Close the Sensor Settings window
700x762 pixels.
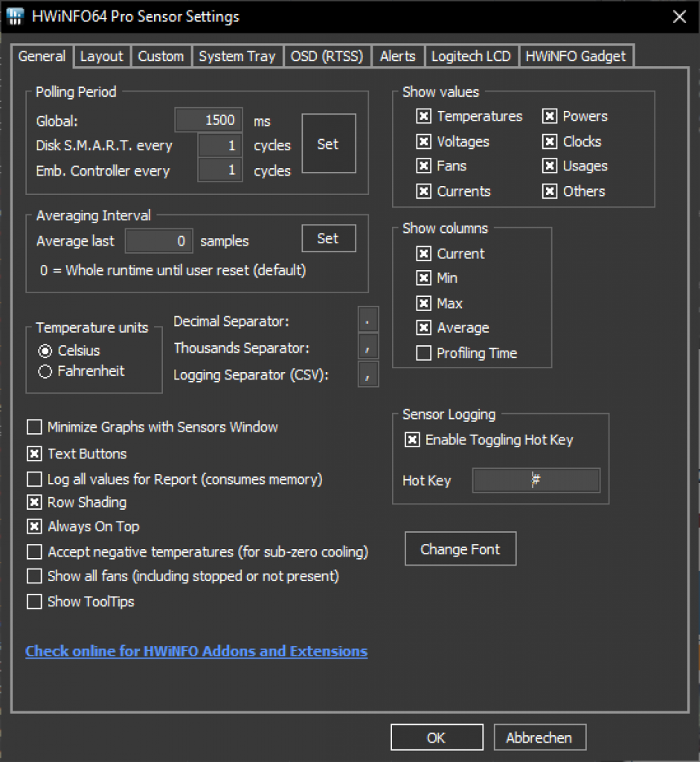click(680, 16)
